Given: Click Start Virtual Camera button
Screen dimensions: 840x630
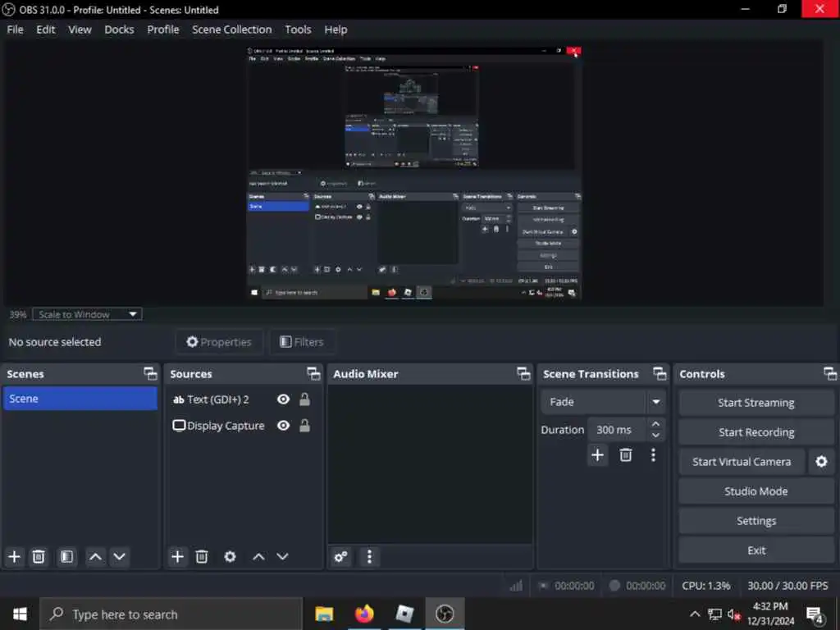Looking at the screenshot, I should 742,462.
